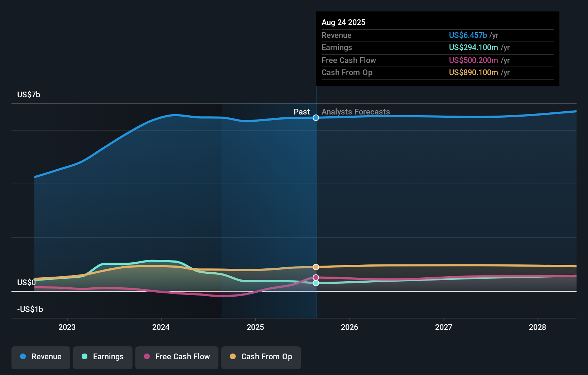Select the Earnings marker at forecast divider
This screenshot has height=375, width=588.
(x=315, y=283)
